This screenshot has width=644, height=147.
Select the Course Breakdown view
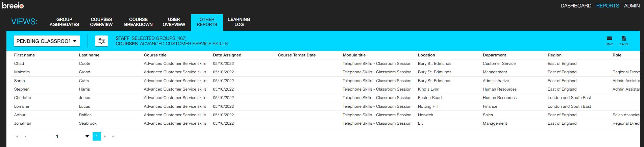[x=139, y=22]
